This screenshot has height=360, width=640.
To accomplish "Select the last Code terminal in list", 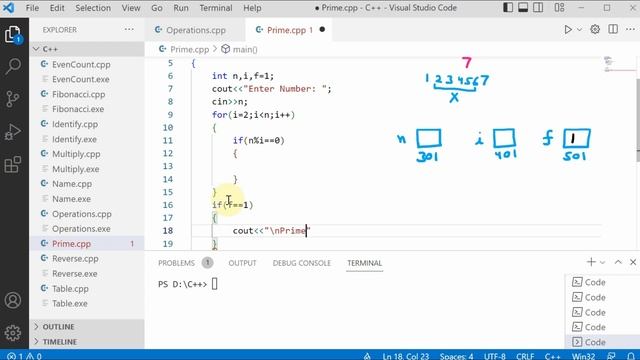I will (602, 342).
